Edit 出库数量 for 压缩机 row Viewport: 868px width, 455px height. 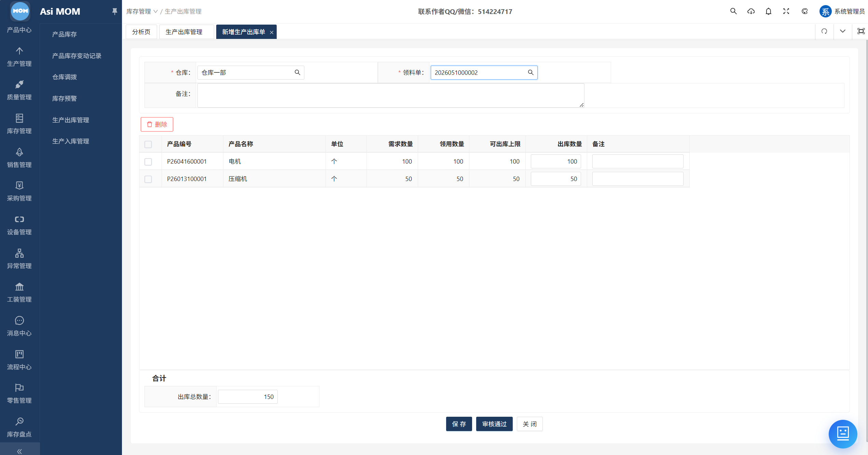point(556,179)
